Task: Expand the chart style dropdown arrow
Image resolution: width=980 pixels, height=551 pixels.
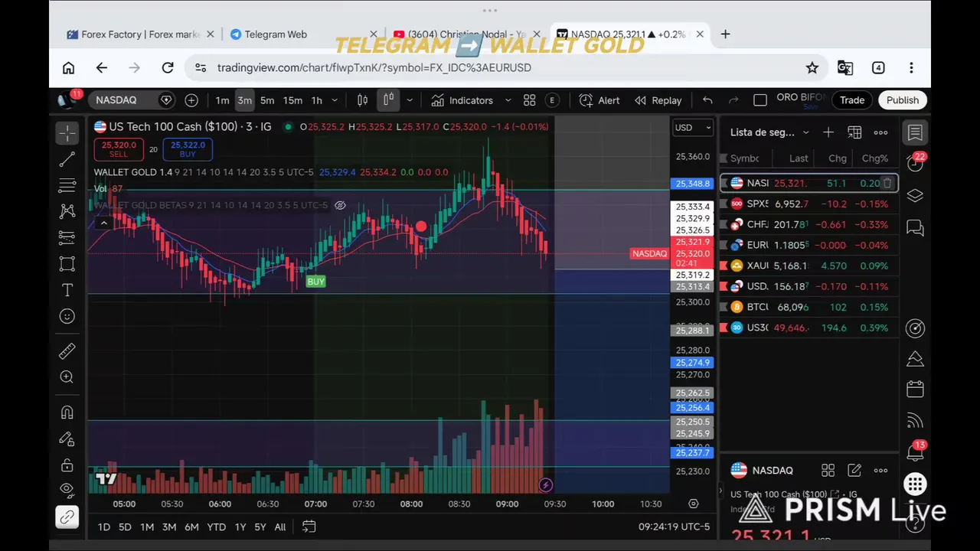Action: [410, 100]
